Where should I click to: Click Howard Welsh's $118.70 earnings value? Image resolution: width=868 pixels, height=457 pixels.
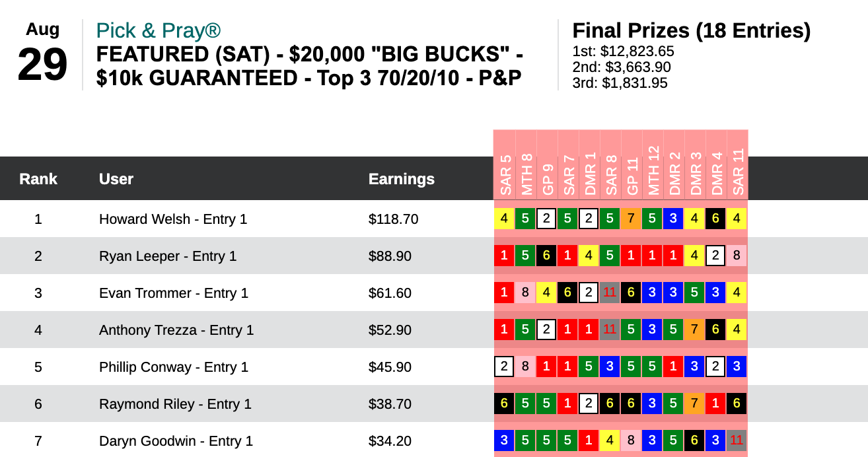(394, 219)
